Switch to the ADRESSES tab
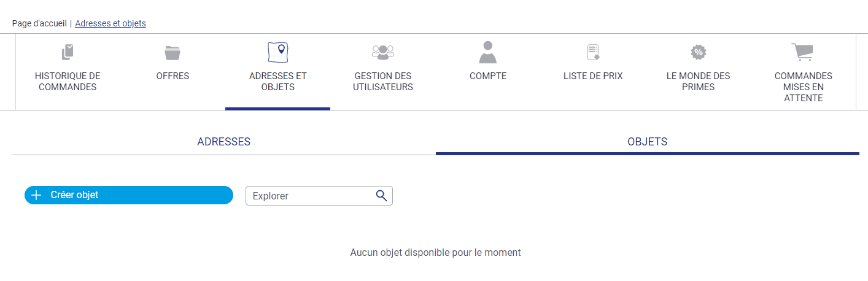868x281 pixels. 223,142
